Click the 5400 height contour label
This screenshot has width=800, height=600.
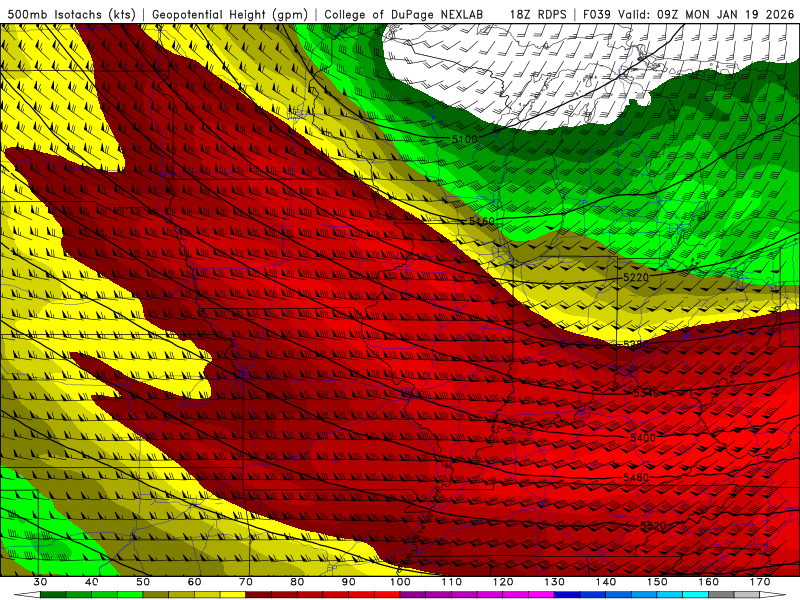pyautogui.click(x=643, y=438)
